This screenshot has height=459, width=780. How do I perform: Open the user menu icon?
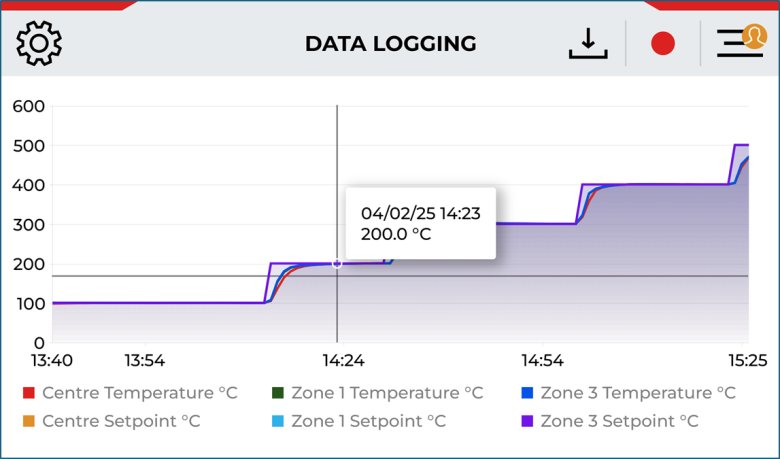coord(740,42)
